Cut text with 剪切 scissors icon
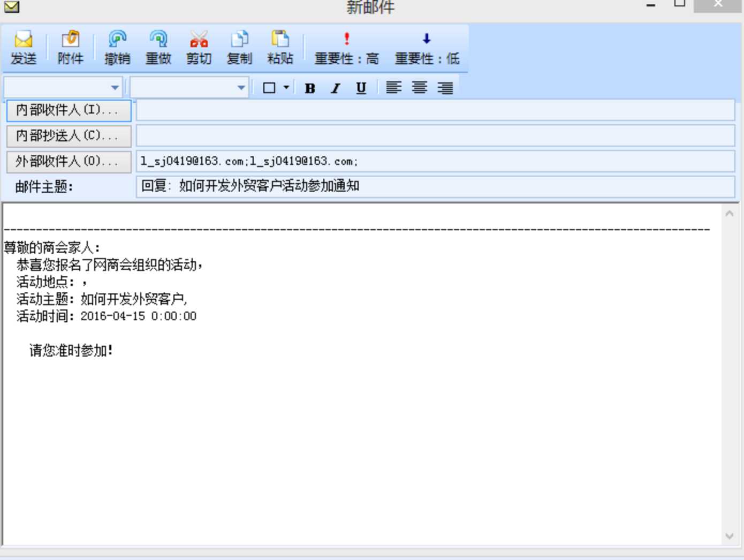 point(199,48)
